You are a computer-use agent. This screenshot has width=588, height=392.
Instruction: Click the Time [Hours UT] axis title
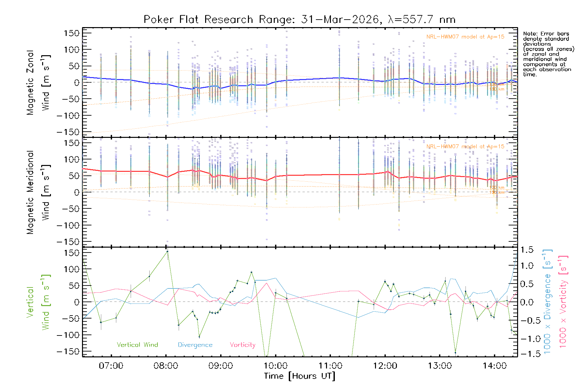(299, 376)
